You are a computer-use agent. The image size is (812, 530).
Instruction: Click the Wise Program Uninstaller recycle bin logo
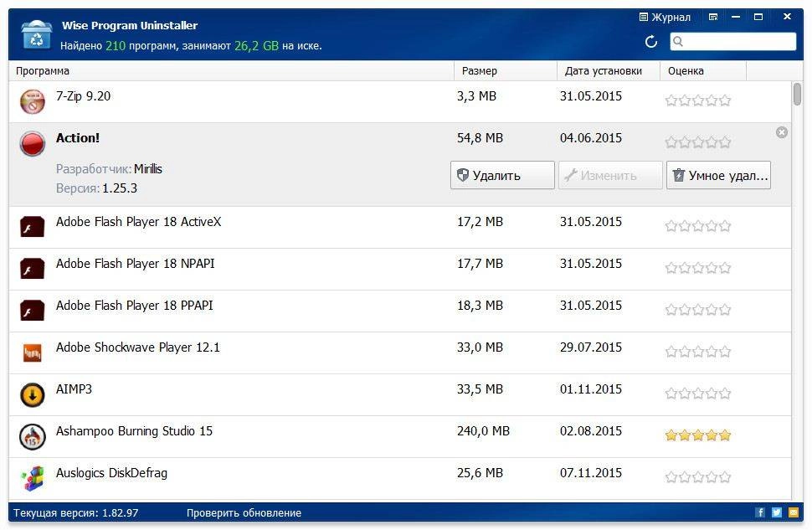[x=36, y=34]
